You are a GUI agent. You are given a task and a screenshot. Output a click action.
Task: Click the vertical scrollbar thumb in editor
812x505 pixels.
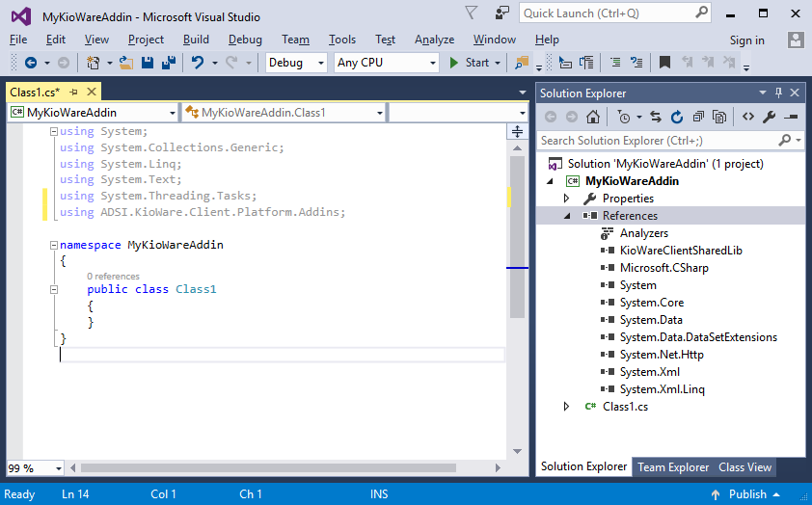click(517, 237)
